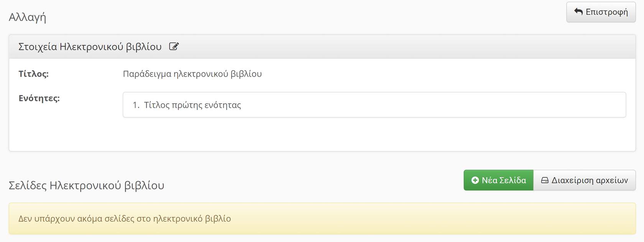Click the Τίτλος: field label
644x242 pixels.
33,74
